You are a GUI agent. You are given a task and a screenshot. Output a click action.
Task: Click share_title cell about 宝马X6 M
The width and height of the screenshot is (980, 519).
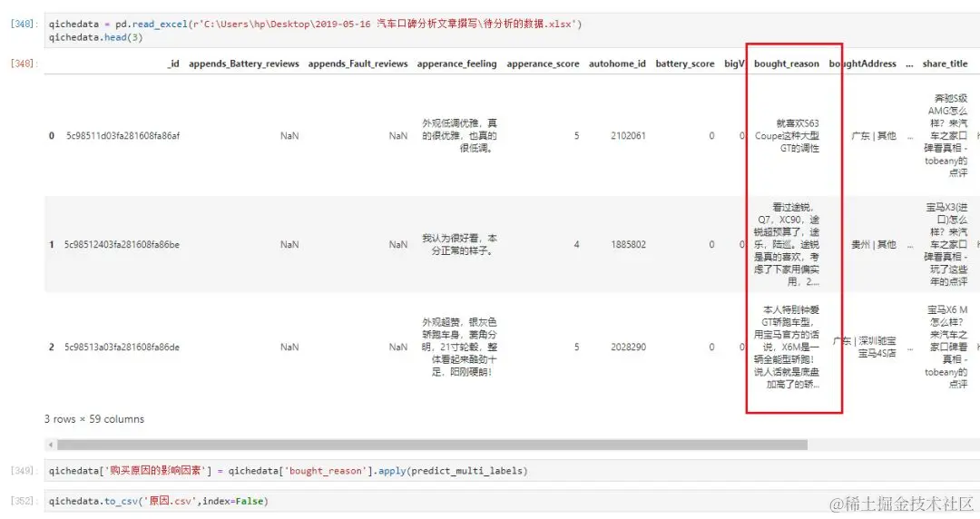coord(946,347)
